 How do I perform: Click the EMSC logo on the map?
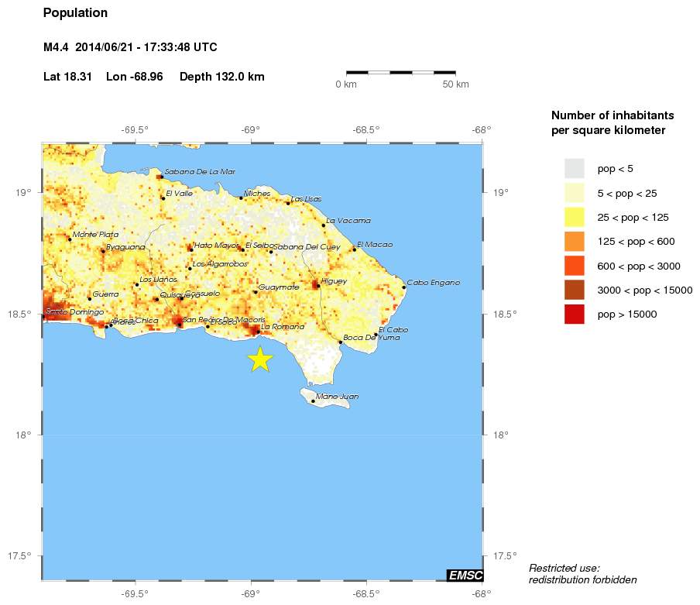(465, 575)
